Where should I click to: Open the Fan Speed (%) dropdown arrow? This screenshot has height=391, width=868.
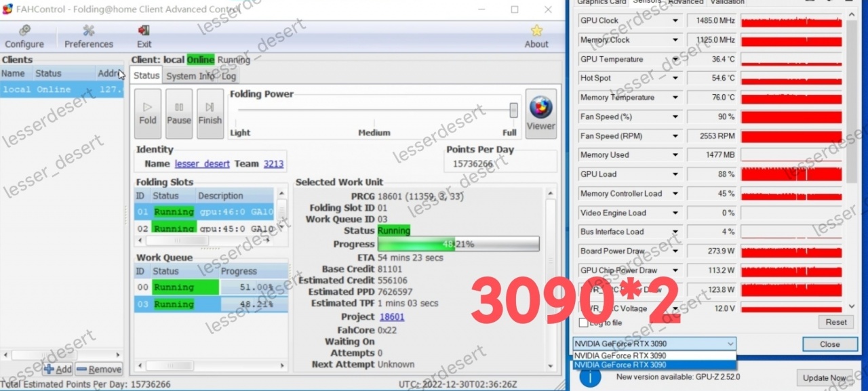click(675, 117)
